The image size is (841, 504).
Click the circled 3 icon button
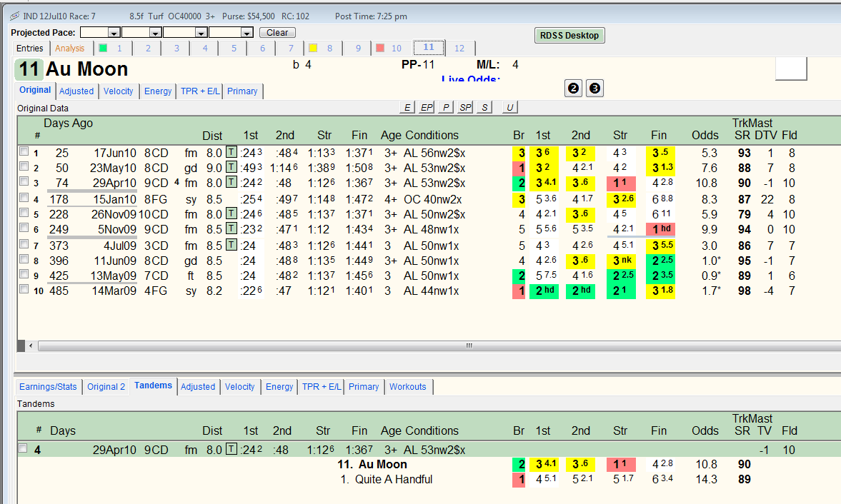(x=594, y=89)
